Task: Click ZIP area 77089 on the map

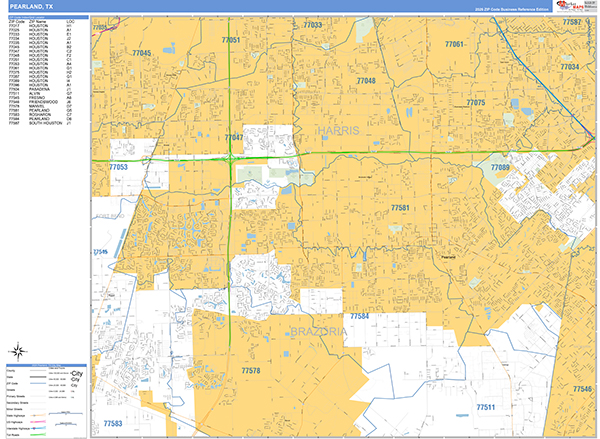Action: [x=499, y=167]
